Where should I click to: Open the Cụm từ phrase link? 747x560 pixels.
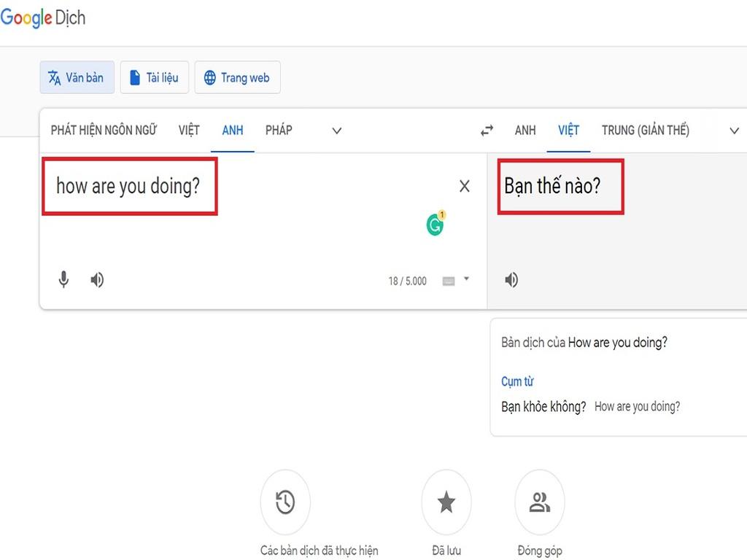[x=517, y=381]
